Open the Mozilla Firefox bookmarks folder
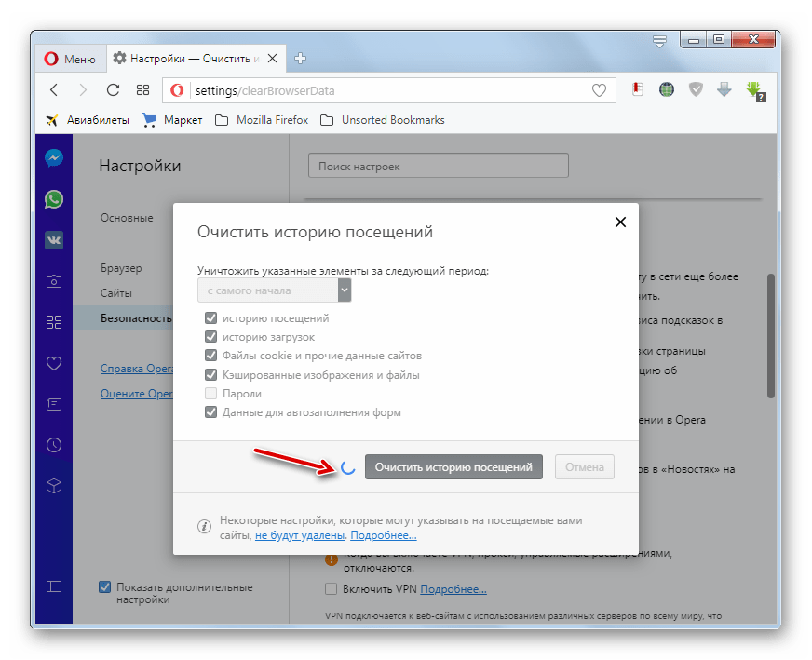Viewport: 812px width, 660px height. (262, 120)
